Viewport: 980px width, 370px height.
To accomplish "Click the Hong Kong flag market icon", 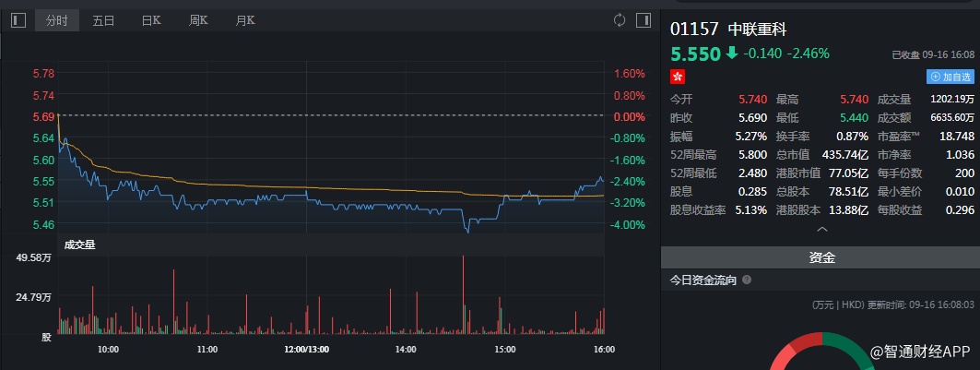I will [678, 78].
